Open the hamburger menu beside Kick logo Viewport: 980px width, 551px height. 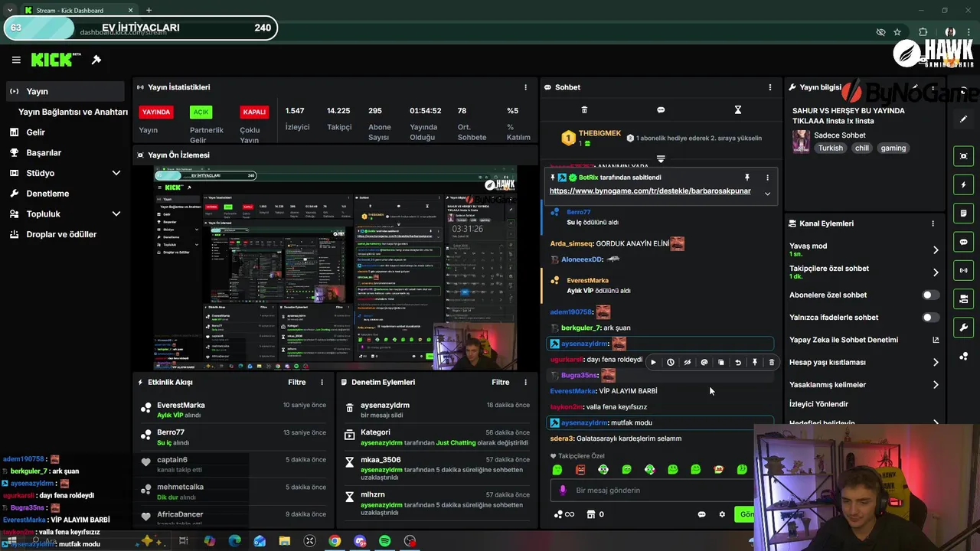[x=16, y=60]
